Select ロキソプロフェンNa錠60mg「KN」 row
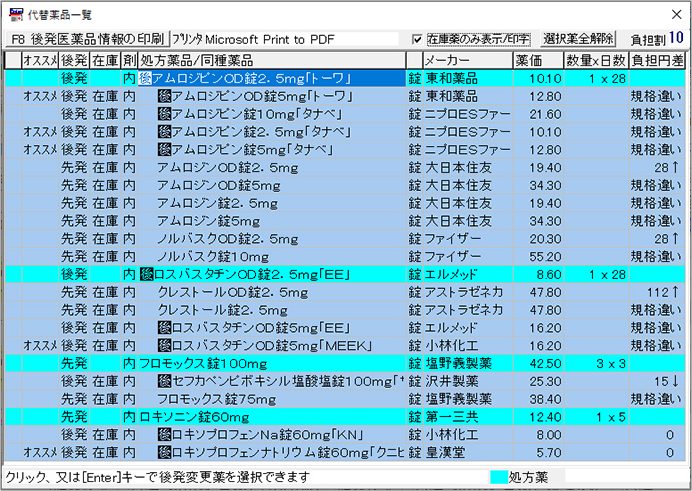Screen dimensions: 692x491 (345, 435)
